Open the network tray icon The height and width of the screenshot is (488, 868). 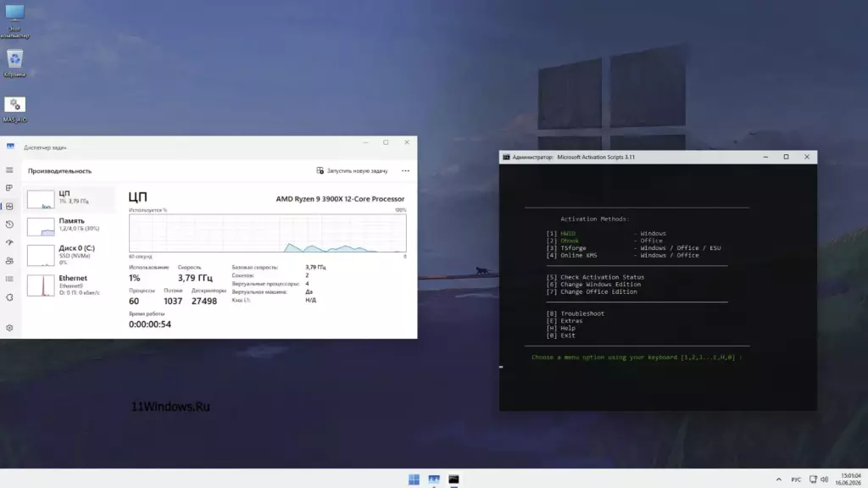pyautogui.click(x=813, y=480)
